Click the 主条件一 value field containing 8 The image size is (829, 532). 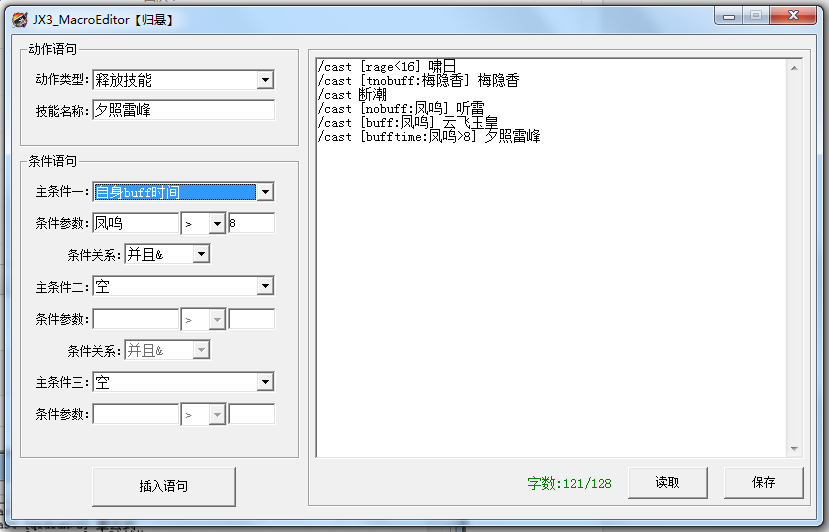[252, 223]
